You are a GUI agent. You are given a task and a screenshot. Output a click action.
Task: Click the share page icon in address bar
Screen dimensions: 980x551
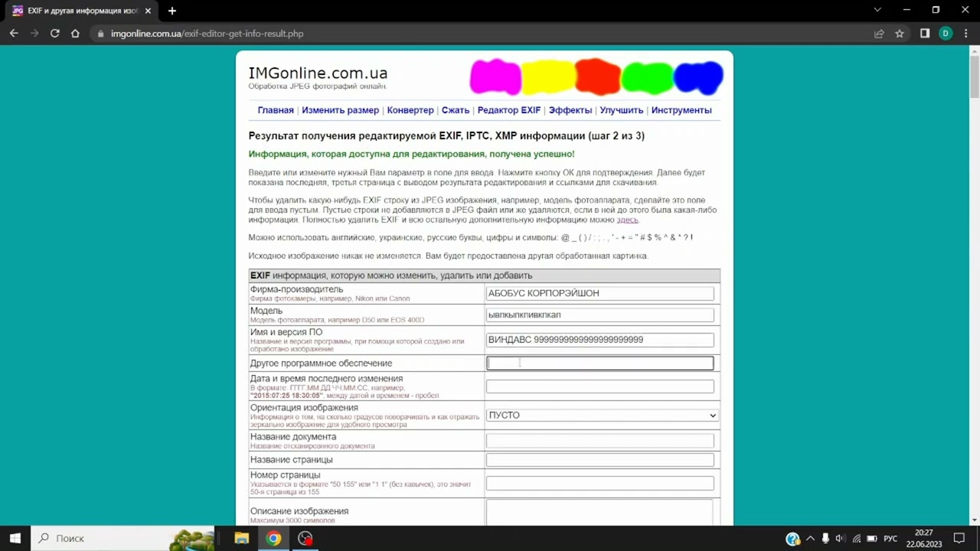pyautogui.click(x=879, y=34)
